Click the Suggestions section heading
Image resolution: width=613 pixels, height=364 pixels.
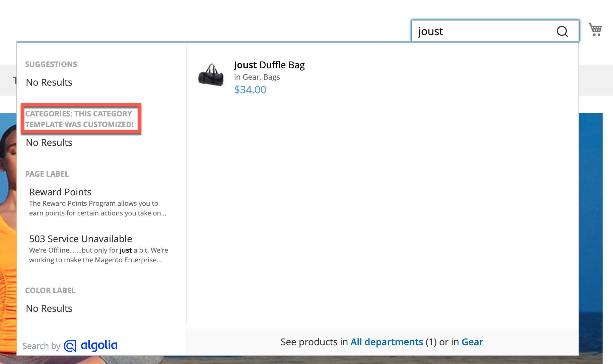pos(51,64)
